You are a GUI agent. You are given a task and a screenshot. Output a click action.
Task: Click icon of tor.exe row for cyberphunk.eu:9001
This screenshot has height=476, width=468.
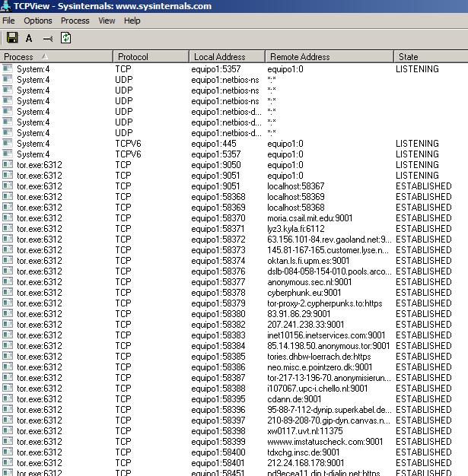tap(8, 292)
